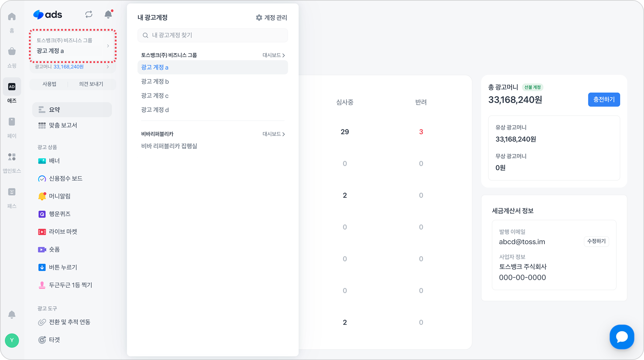Open 쇼핑 bag icon in left rail
This screenshot has width=644, height=360.
12,52
